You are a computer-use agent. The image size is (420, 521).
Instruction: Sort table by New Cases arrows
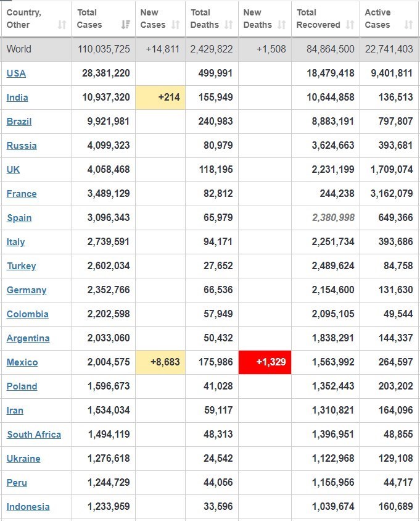[x=176, y=25]
